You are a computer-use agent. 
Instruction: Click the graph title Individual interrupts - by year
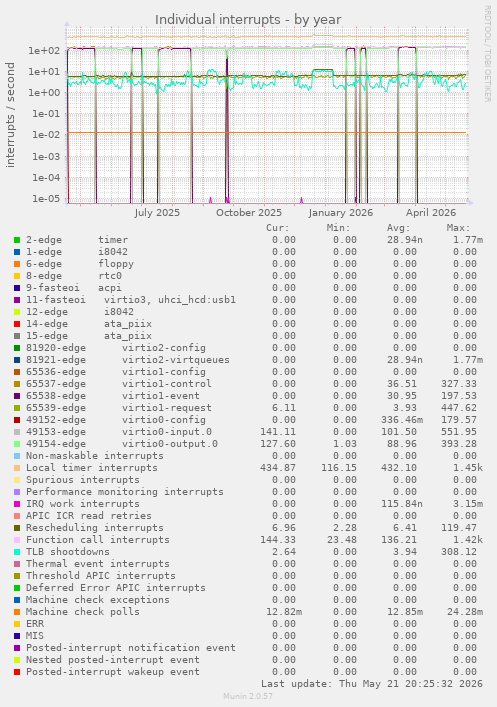coord(248,20)
